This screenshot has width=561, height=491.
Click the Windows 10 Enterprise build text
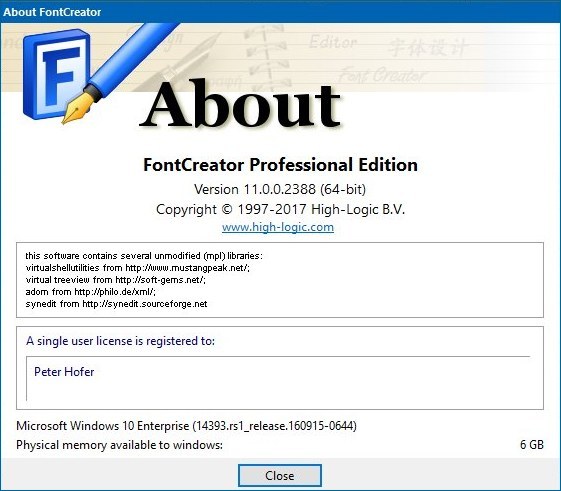[x=186, y=426]
